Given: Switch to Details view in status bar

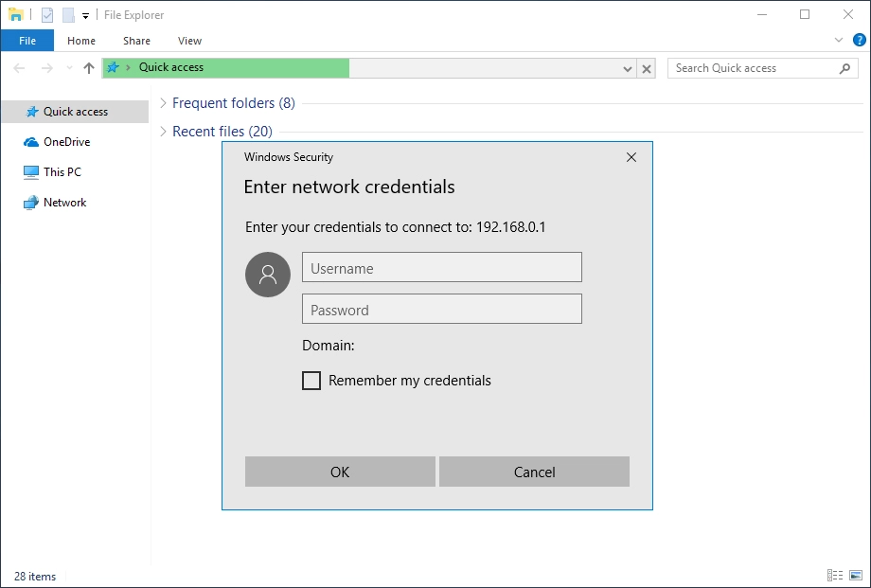Looking at the screenshot, I should [x=835, y=576].
